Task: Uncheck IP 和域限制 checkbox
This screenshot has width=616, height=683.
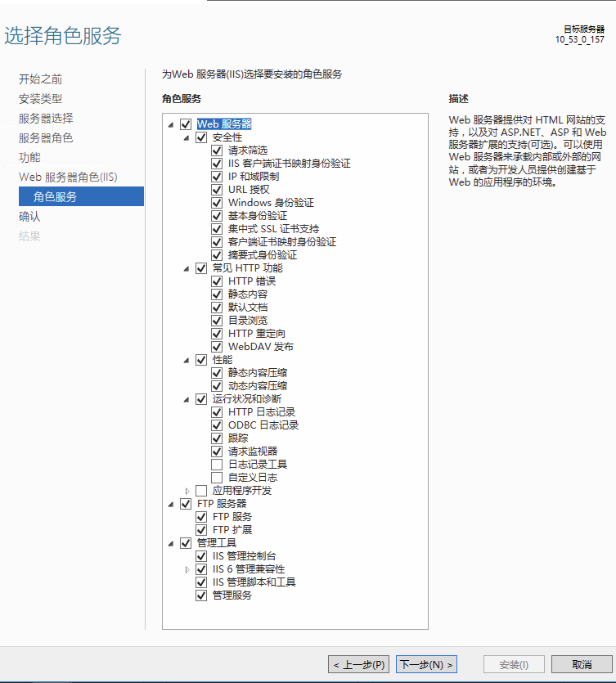Action: [x=217, y=177]
